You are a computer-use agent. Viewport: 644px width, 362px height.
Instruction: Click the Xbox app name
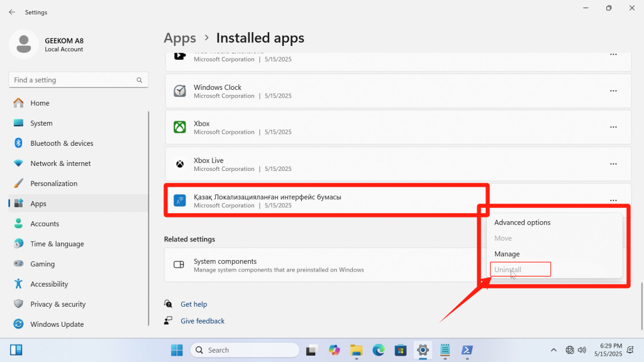202,124
